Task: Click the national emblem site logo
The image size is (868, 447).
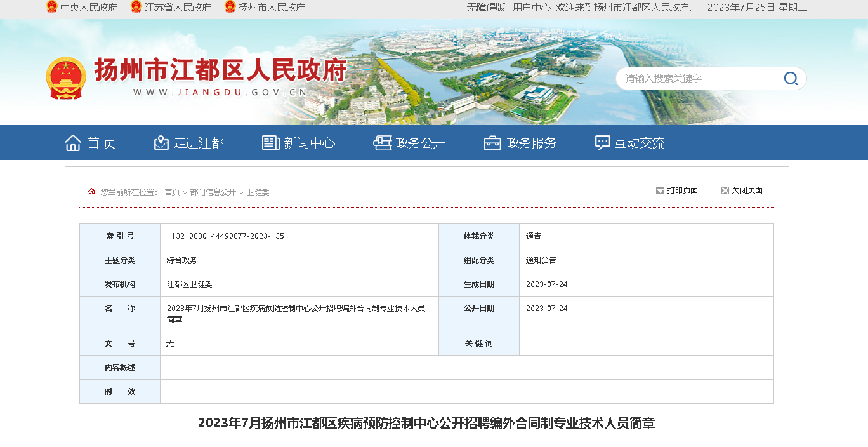Action: click(66, 78)
